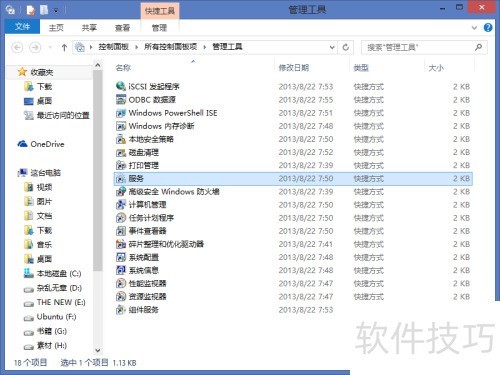Image resolution: width=500 pixels, height=375 pixels.
Task: Select 视频 folder under 这台电脑
Action: click(44, 187)
